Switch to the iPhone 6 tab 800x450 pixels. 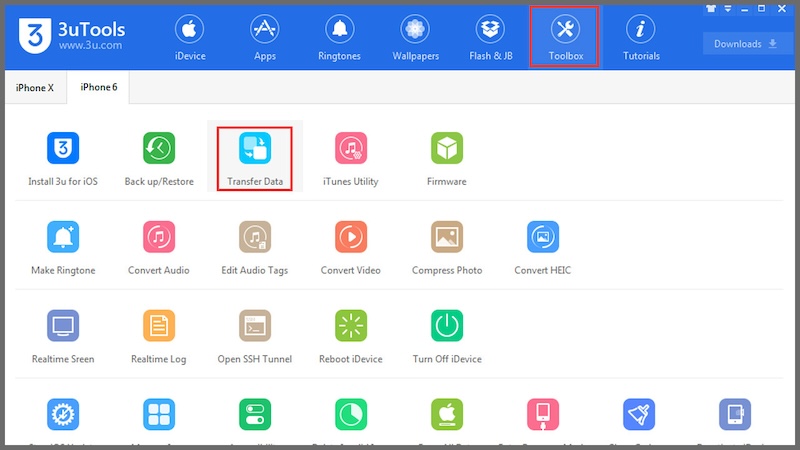(98, 87)
